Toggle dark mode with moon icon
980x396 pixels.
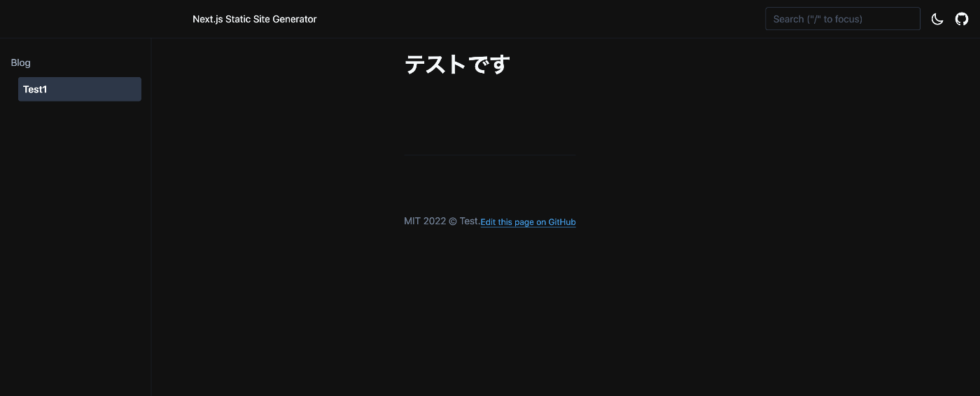(x=937, y=19)
